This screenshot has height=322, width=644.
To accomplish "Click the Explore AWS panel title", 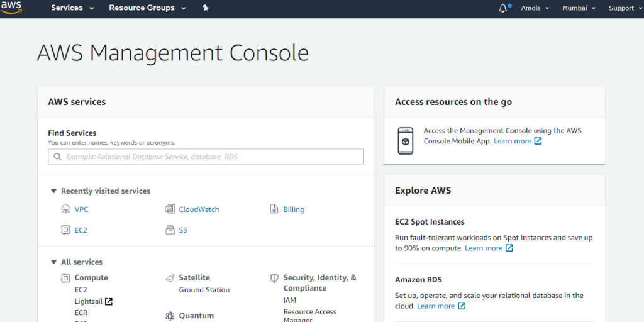I will click(423, 191).
